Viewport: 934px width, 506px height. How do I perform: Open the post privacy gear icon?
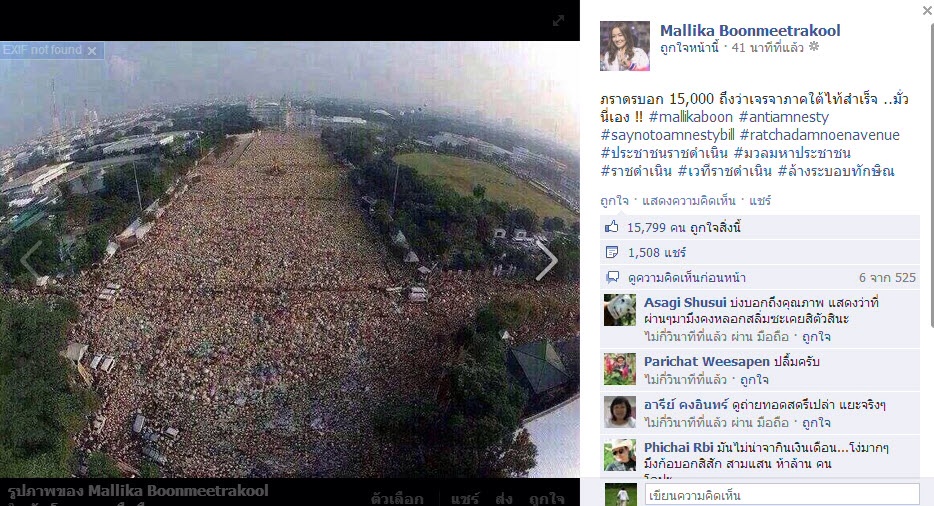click(x=814, y=47)
